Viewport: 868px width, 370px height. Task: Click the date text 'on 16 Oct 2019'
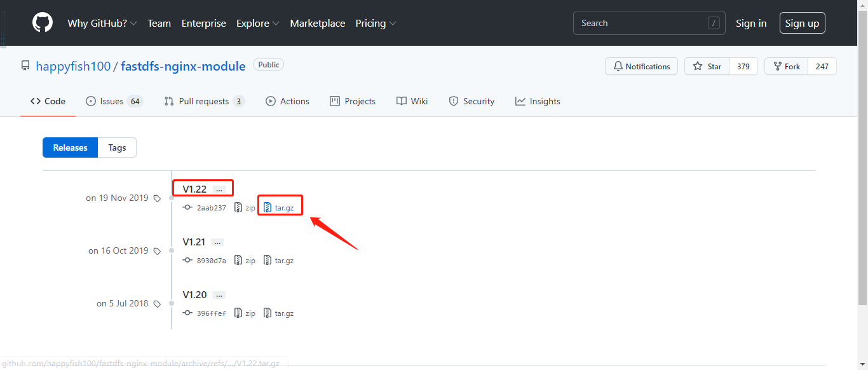pyautogui.click(x=118, y=251)
